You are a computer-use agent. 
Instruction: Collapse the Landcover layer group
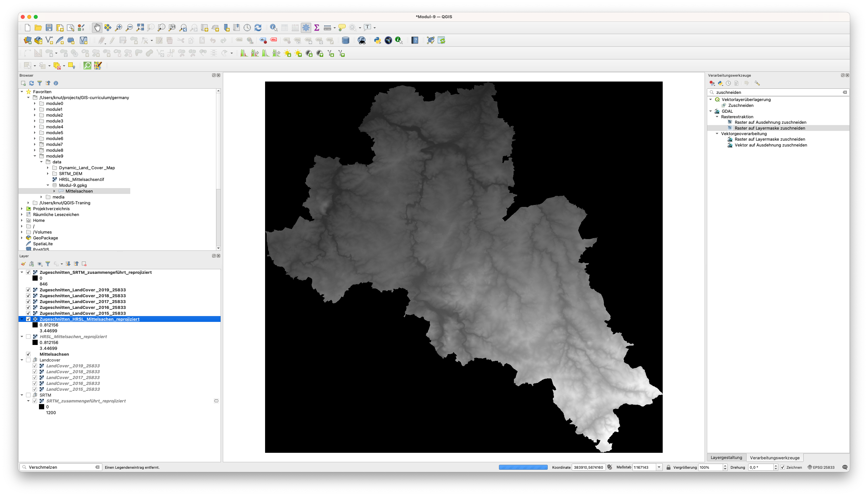pos(22,360)
